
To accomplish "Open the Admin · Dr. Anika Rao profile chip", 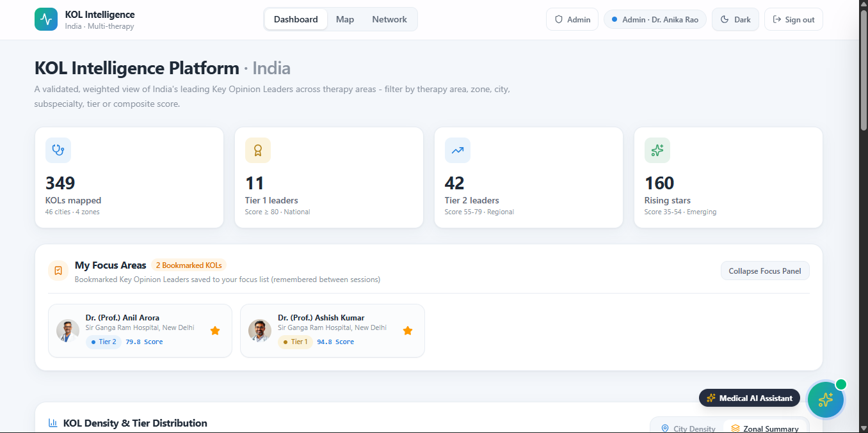I will [655, 19].
